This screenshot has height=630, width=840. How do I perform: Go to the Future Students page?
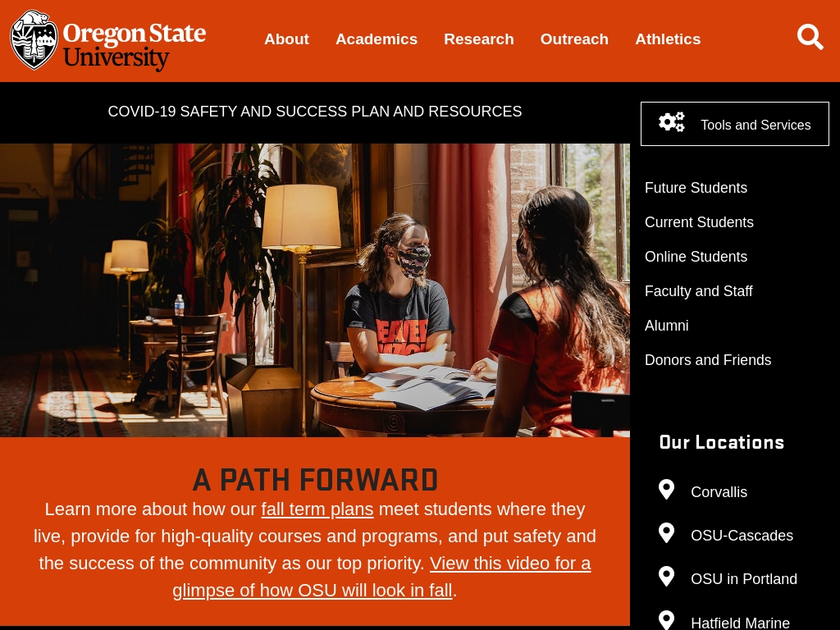[x=696, y=188]
